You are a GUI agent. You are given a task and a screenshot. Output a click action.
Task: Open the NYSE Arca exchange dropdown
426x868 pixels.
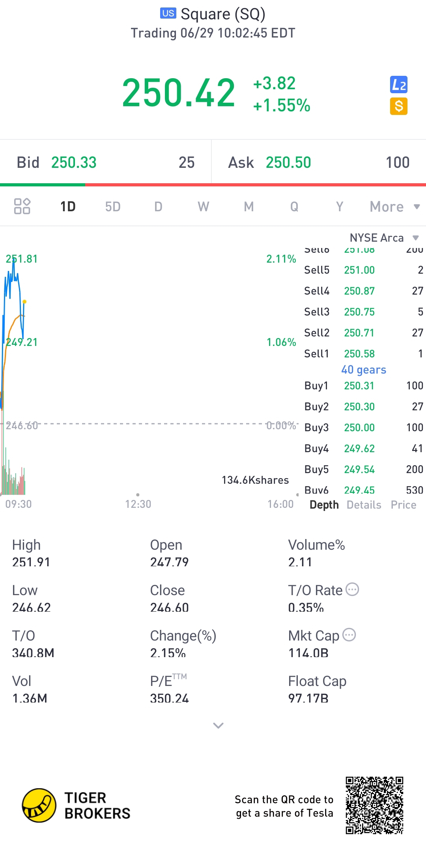pyautogui.click(x=384, y=238)
